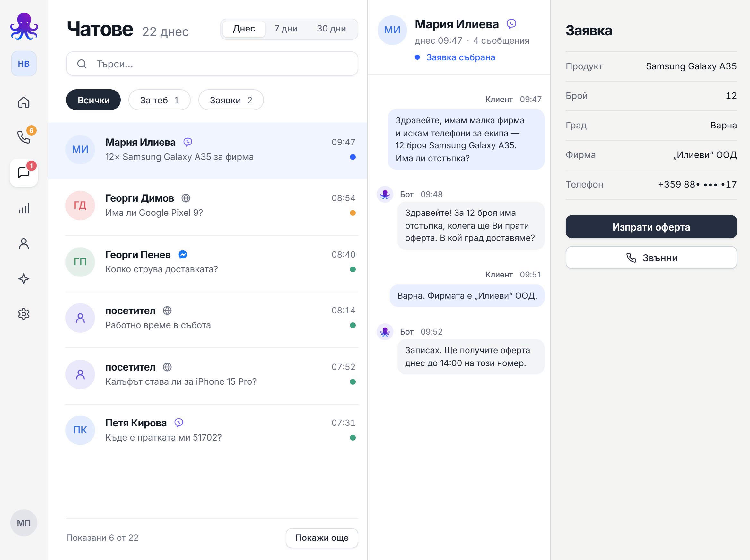Open the Calls phone icon with badge 6
Viewport: 750px width, 560px height.
pos(24,137)
